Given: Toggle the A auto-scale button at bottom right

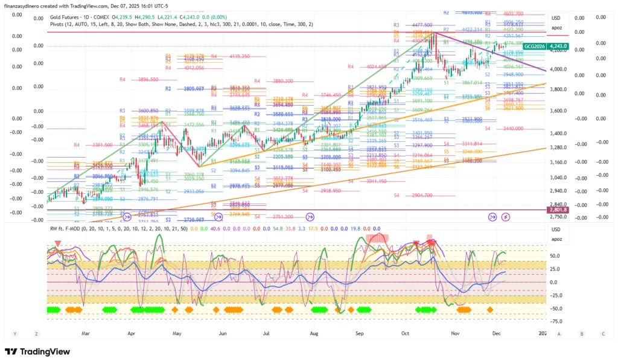Looking at the screenshot, I should point(559,333).
